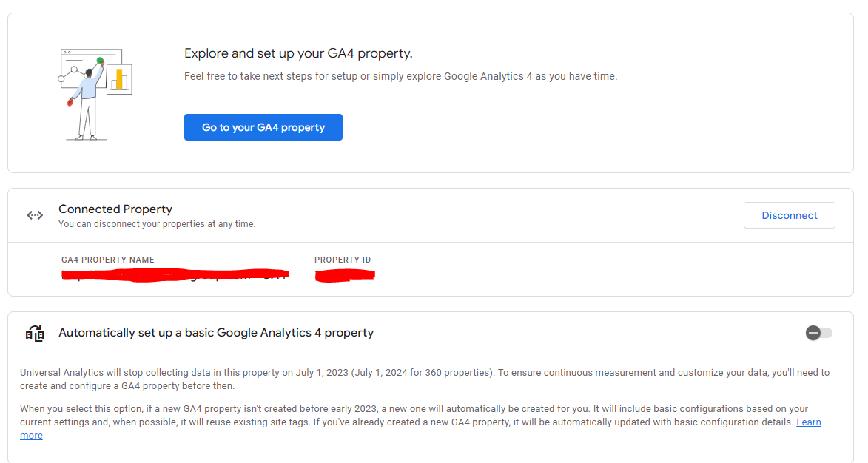Screen dimensions: 868x463
Task: Click the Connected Property link icon
Action: pos(35,215)
